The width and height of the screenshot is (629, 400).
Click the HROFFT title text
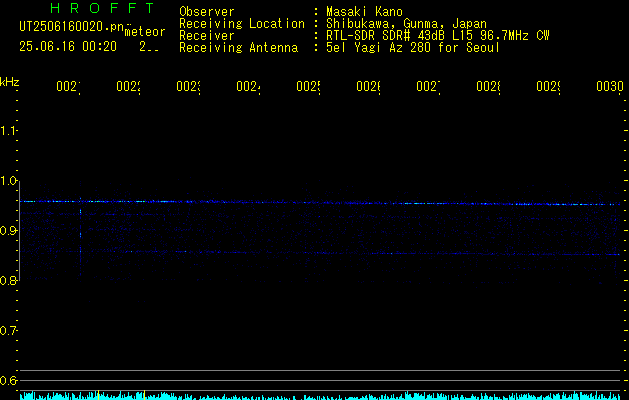tap(103, 8)
